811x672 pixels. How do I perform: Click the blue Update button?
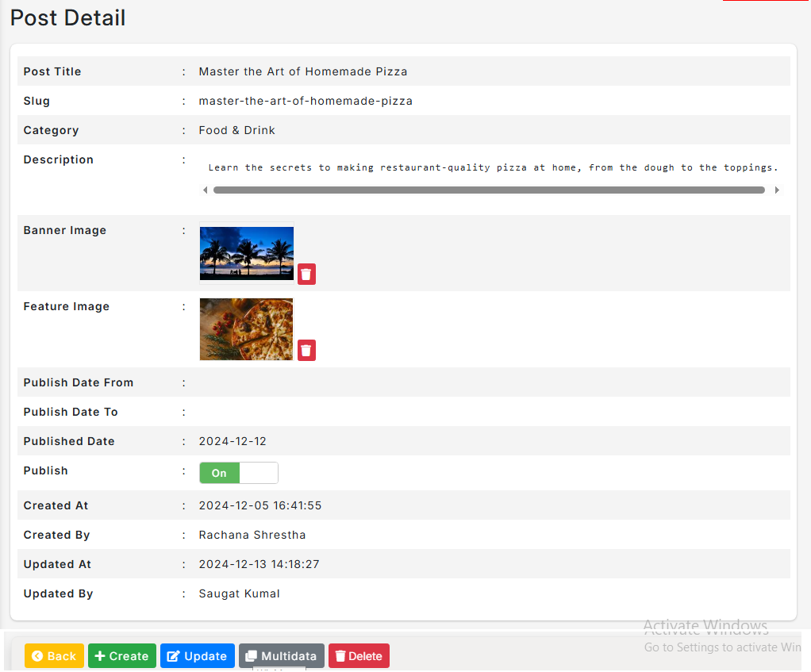coord(198,656)
